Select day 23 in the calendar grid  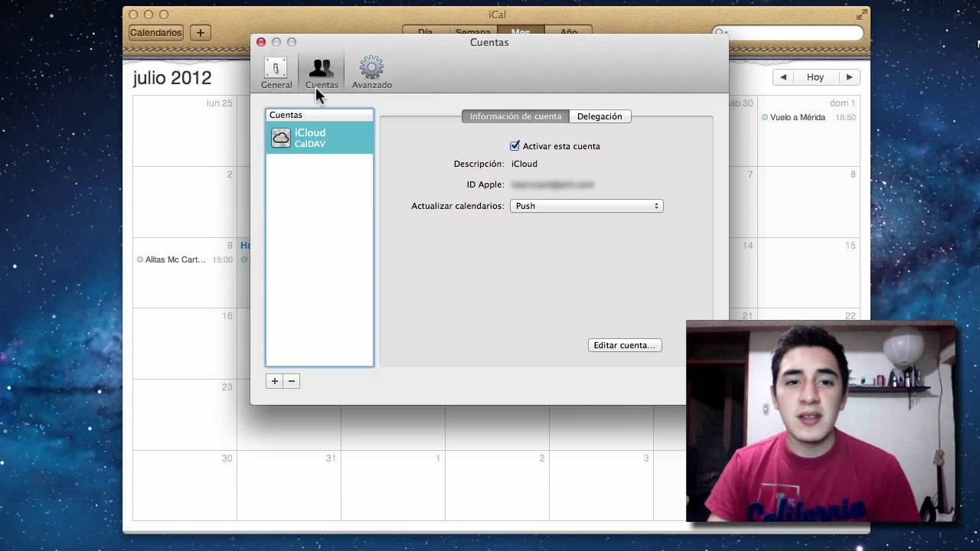185,415
